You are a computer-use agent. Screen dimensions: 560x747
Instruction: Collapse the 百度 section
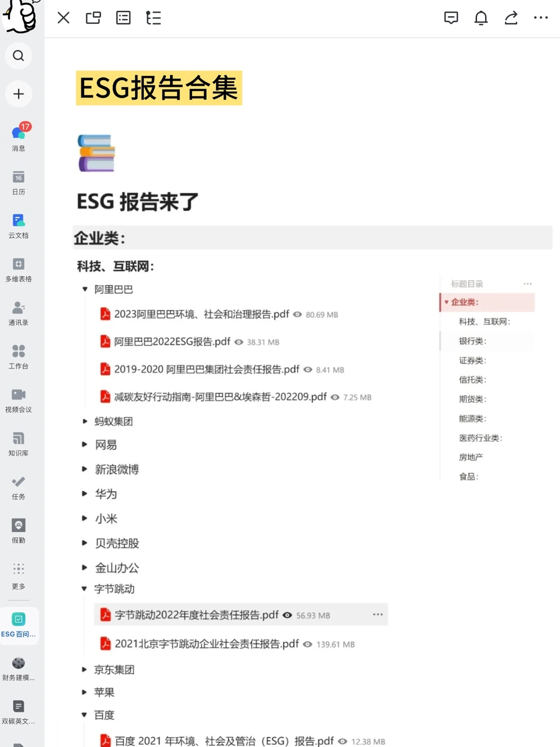85,715
